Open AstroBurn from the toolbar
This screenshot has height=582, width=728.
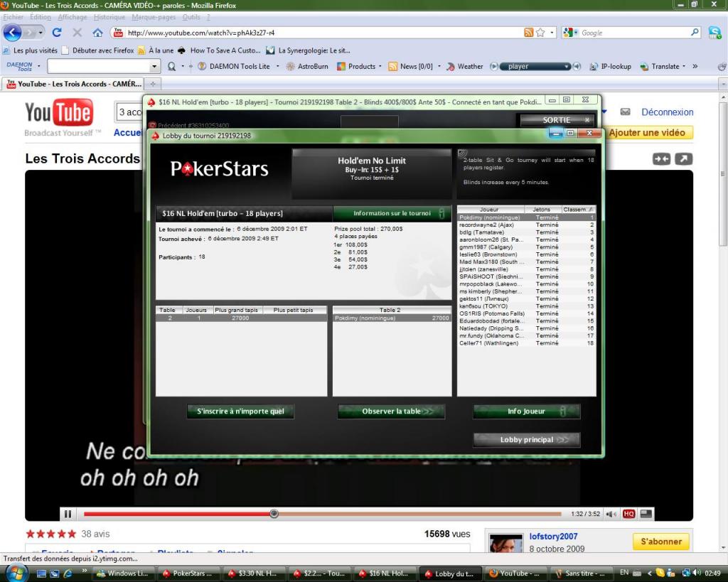[307, 66]
